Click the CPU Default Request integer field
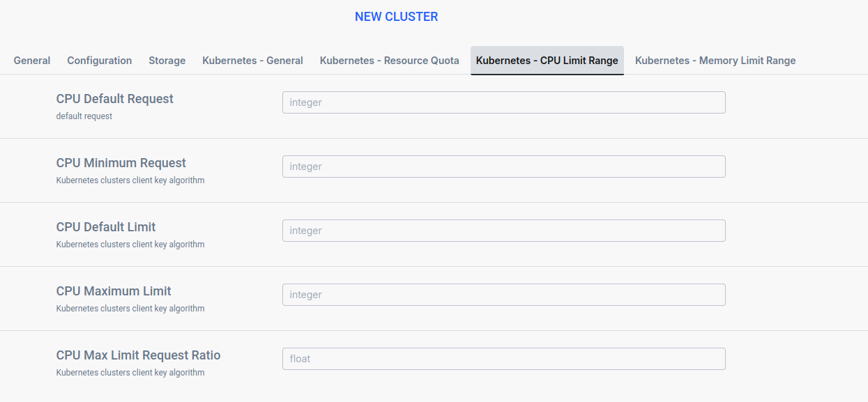The image size is (868, 402). pyautogui.click(x=503, y=102)
